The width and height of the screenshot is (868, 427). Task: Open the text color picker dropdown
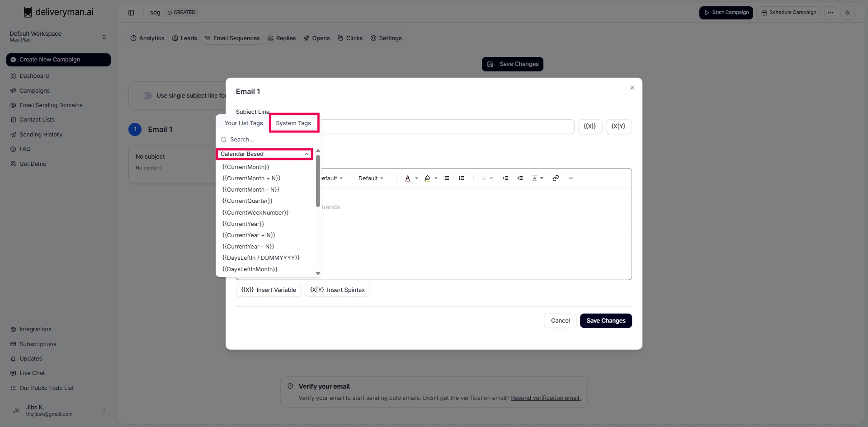[x=416, y=178]
